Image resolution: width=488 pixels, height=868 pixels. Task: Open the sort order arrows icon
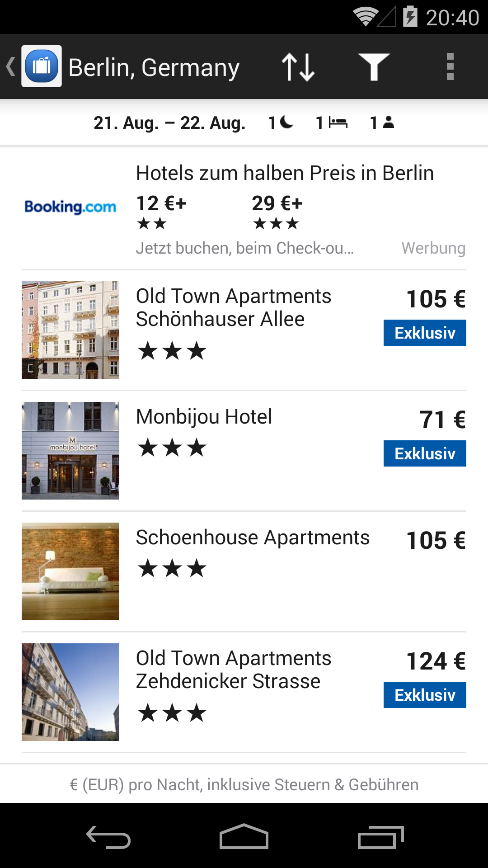[298, 67]
